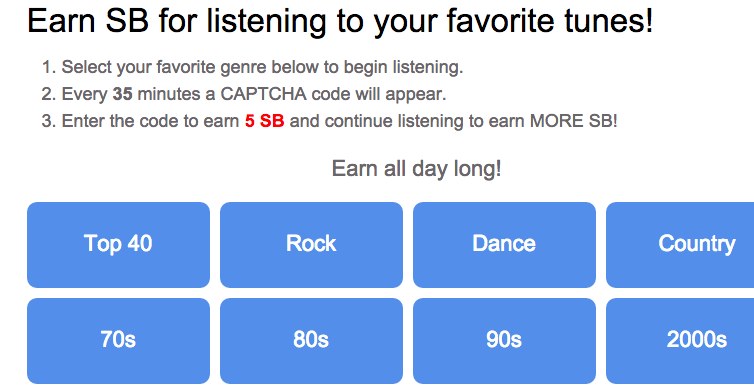Click the red 5 SB text

264,121
